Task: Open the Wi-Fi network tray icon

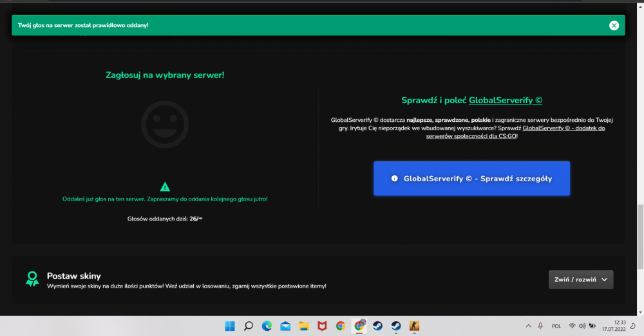Action: tap(572, 326)
